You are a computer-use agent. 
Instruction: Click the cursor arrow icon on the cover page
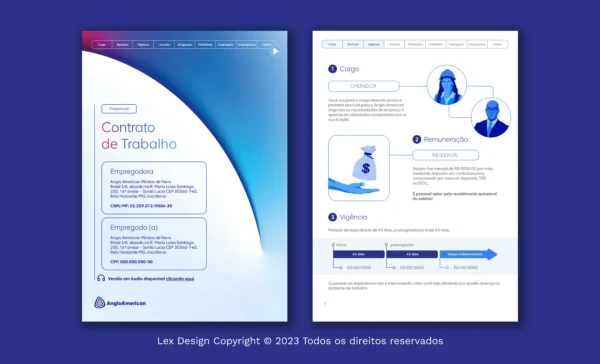[276, 51]
